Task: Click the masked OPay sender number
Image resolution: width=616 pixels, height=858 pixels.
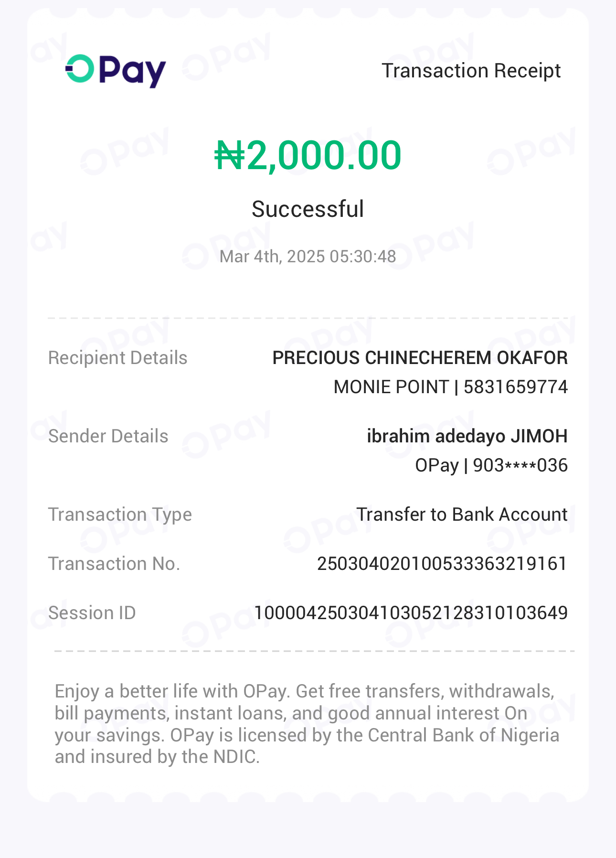Action: [x=491, y=465]
